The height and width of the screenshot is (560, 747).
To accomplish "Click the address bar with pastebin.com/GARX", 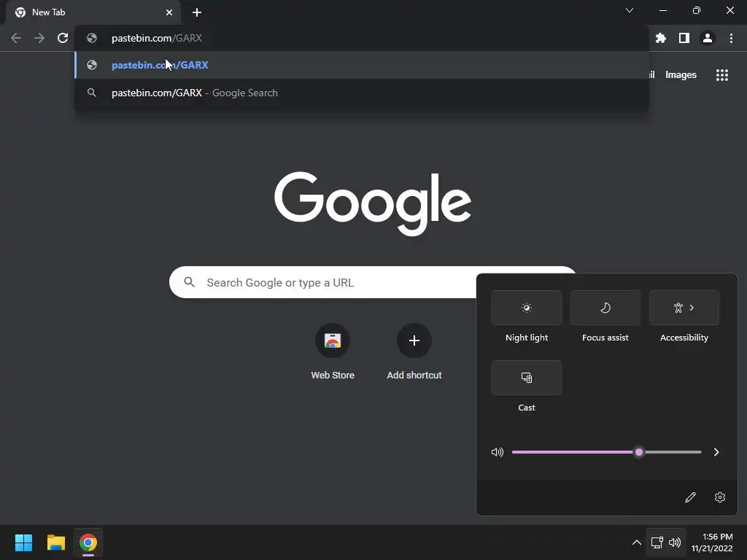I will [362, 38].
